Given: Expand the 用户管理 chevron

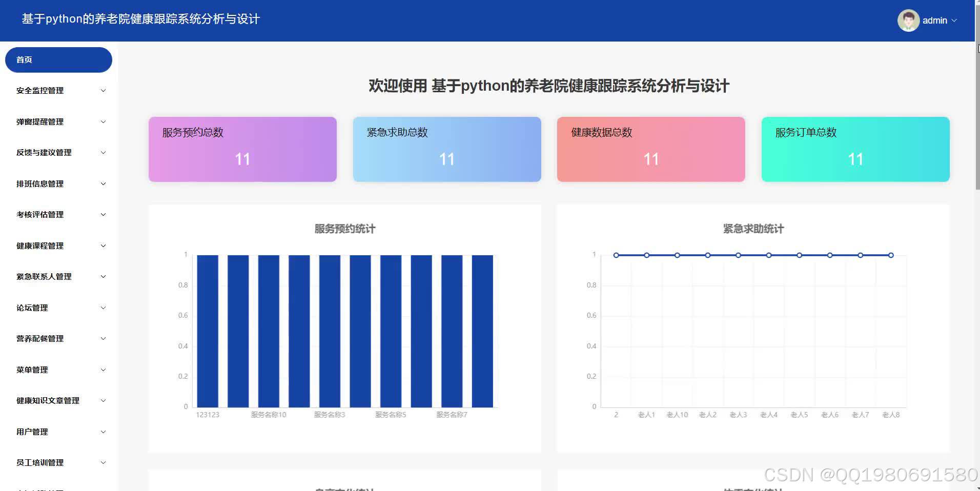Looking at the screenshot, I should tap(103, 432).
